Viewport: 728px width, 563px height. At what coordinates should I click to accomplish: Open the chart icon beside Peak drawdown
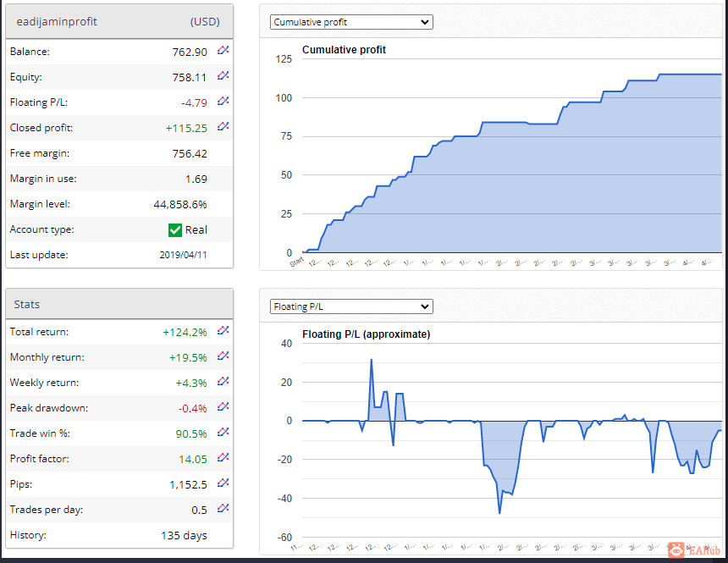[x=223, y=406]
